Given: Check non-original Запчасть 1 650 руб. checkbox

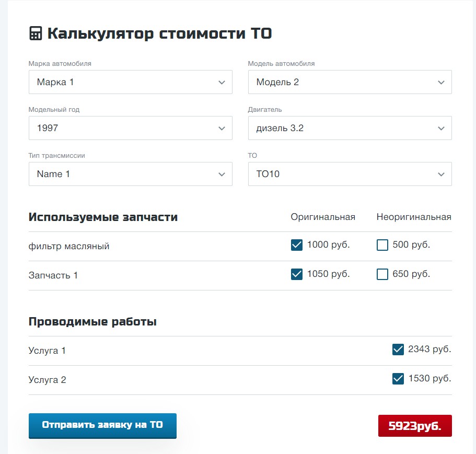Looking at the screenshot, I should pos(382,274).
